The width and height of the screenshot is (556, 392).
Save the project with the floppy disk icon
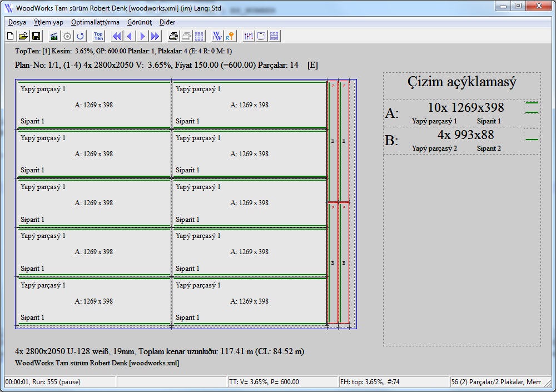coord(36,36)
